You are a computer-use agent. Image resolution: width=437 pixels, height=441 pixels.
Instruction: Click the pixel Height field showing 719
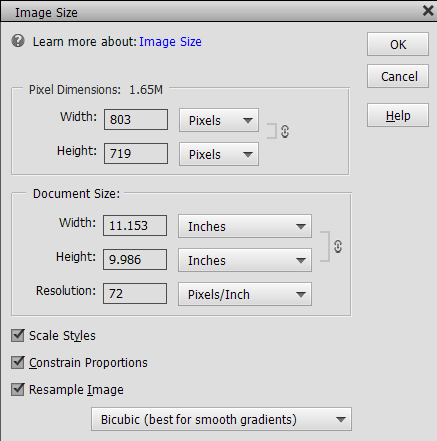[136, 153]
